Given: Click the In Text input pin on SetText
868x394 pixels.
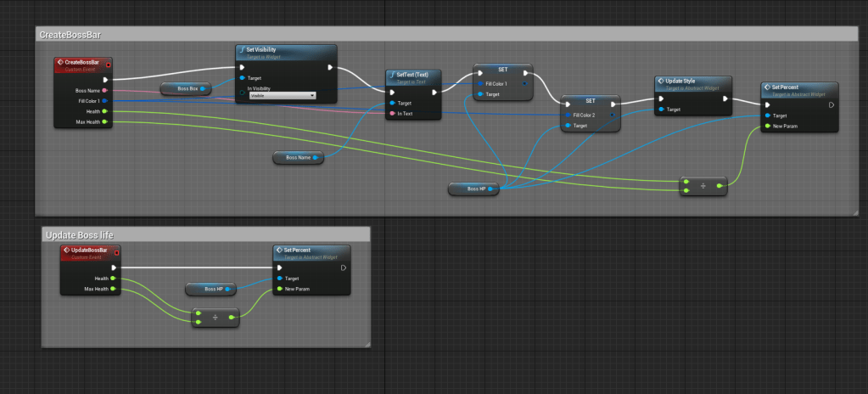Looking at the screenshot, I should click(391, 114).
